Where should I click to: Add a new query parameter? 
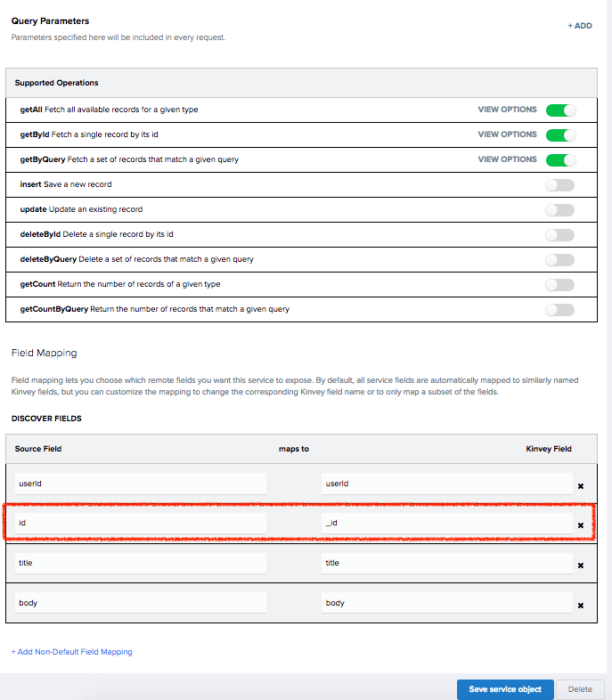point(580,26)
